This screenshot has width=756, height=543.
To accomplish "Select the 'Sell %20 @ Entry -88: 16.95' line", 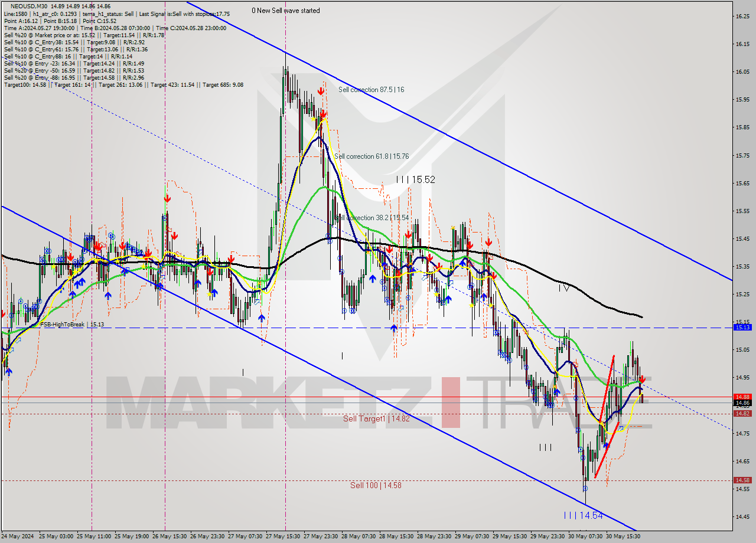I will tap(74, 77).
